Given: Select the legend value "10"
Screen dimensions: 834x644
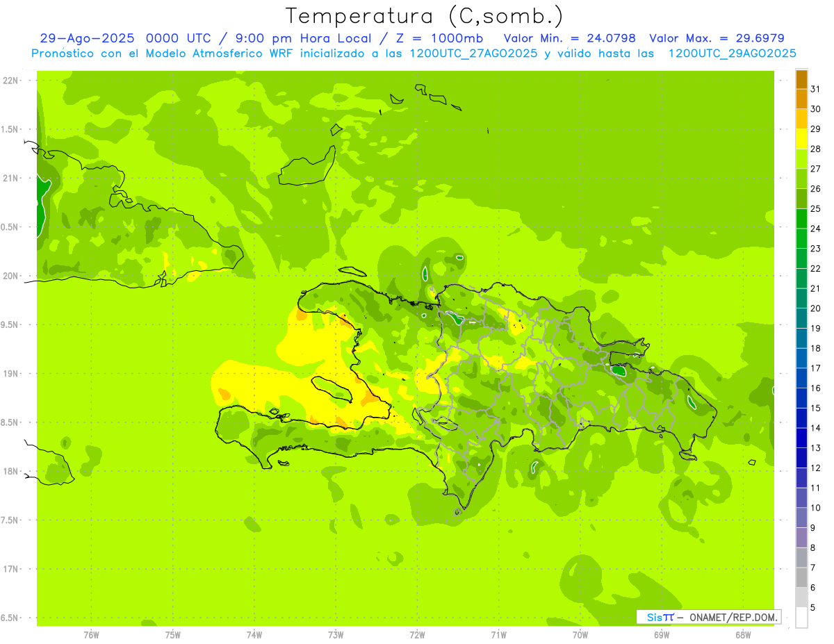Looking at the screenshot, I should coord(816,508).
